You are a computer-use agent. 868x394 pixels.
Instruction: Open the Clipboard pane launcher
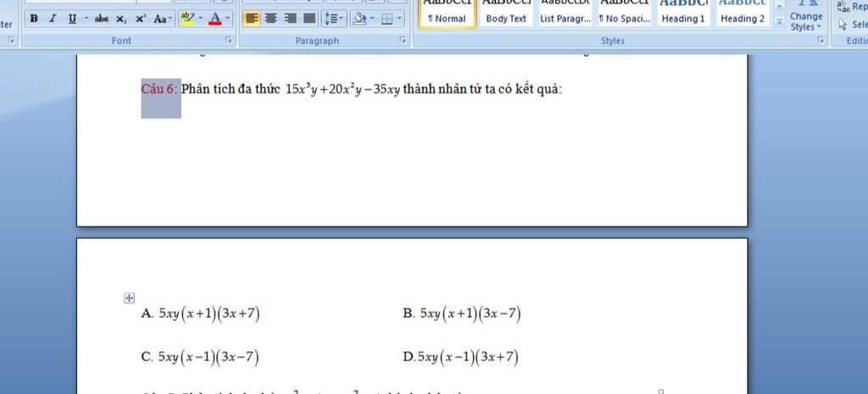click(x=10, y=40)
